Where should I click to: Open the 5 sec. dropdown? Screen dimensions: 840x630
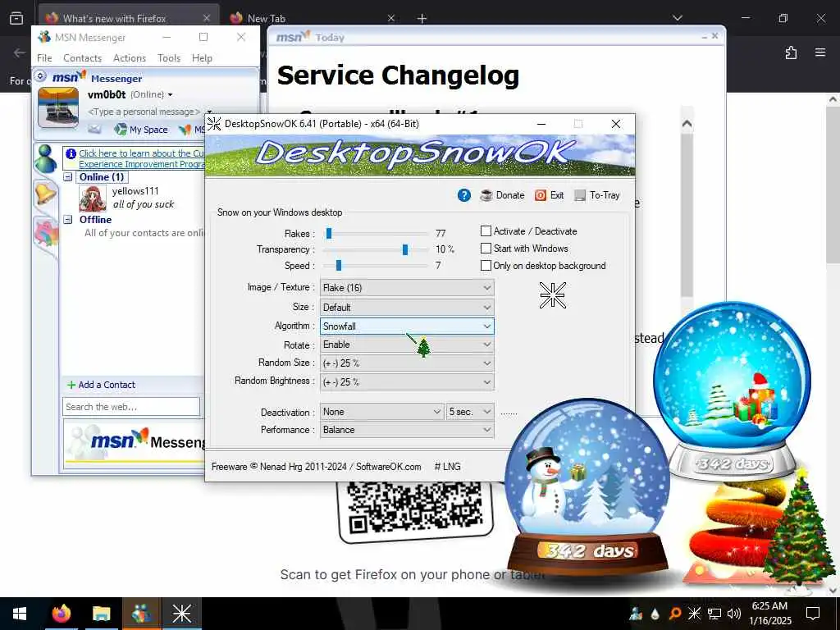[470, 412]
